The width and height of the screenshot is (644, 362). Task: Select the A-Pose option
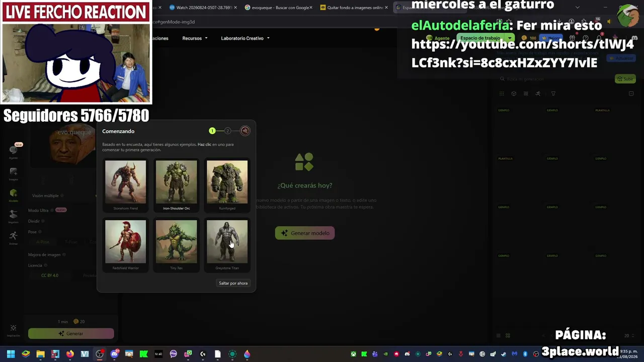click(x=43, y=242)
